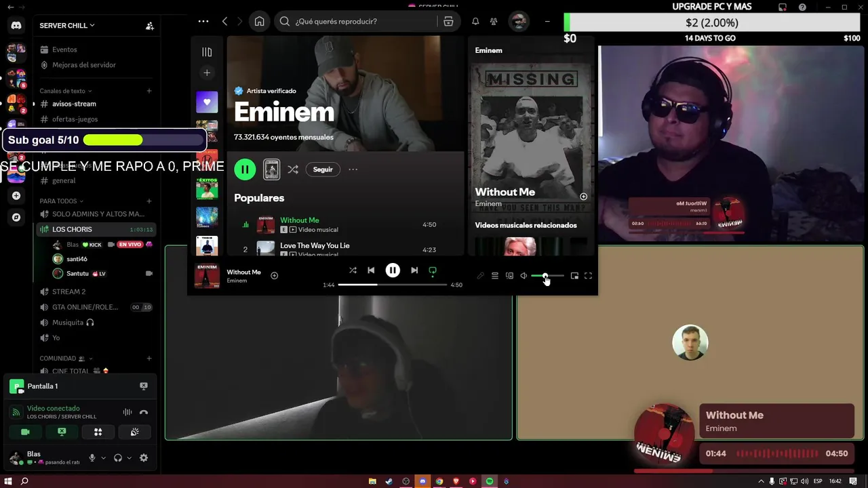
Task: Collapse the COMUNIDAD category
Action: click(x=66, y=359)
